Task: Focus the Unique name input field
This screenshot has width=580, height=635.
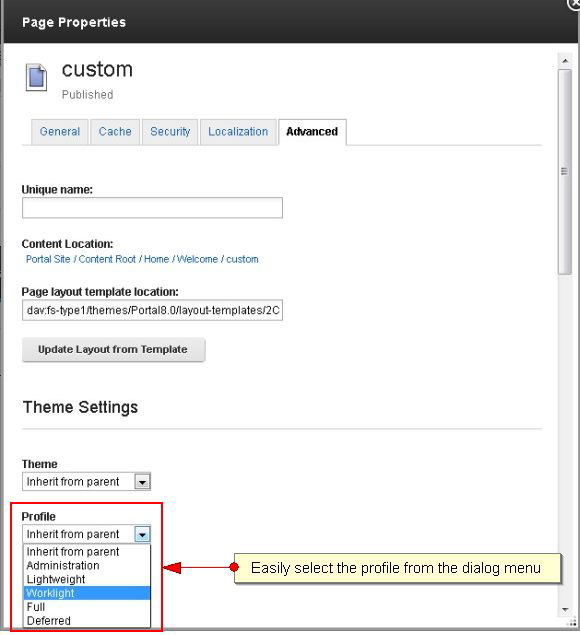Action: click(152, 208)
